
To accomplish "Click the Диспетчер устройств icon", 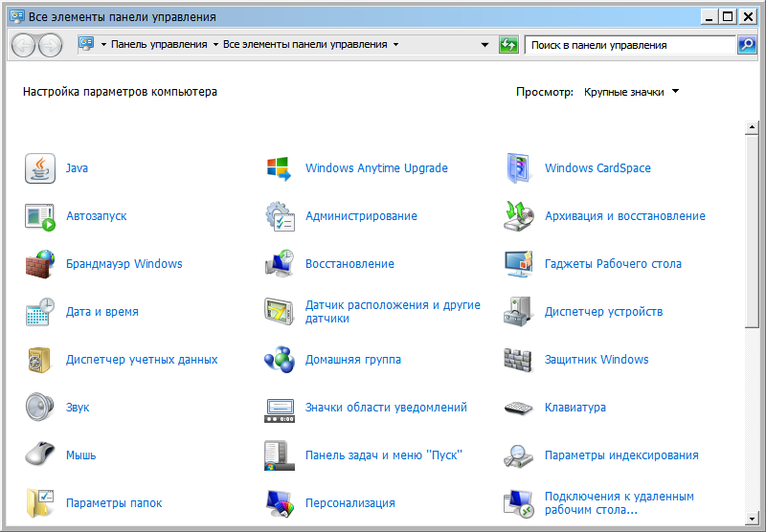I will tap(518, 312).
